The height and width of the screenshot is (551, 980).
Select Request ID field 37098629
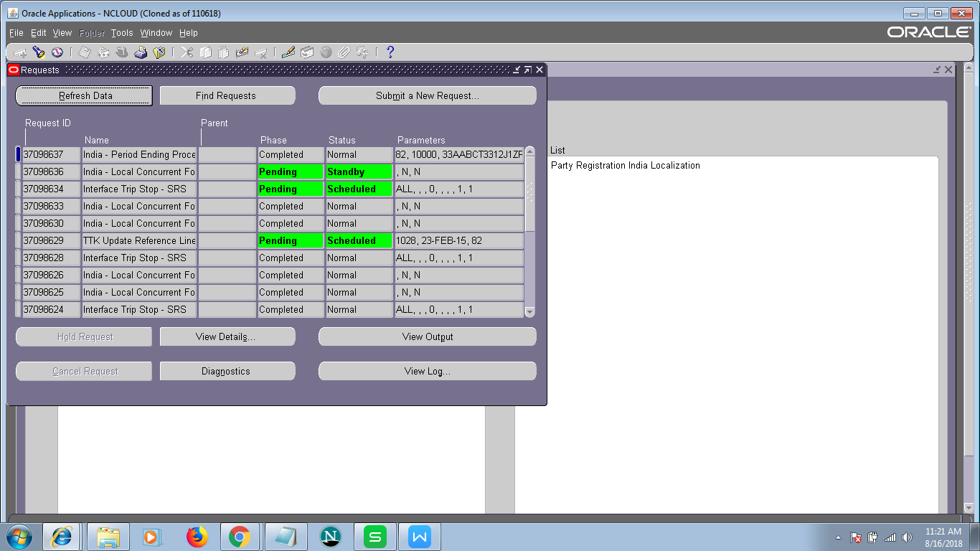pos(51,240)
